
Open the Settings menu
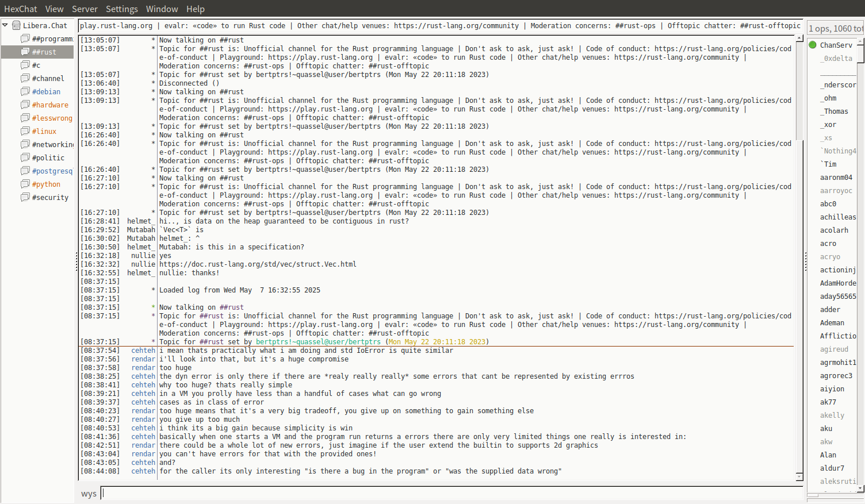122,9
